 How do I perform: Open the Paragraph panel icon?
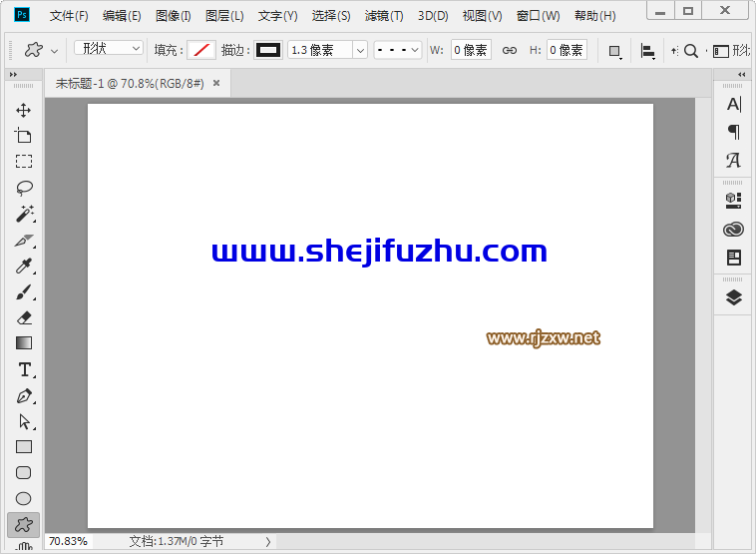click(x=734, y=132)
